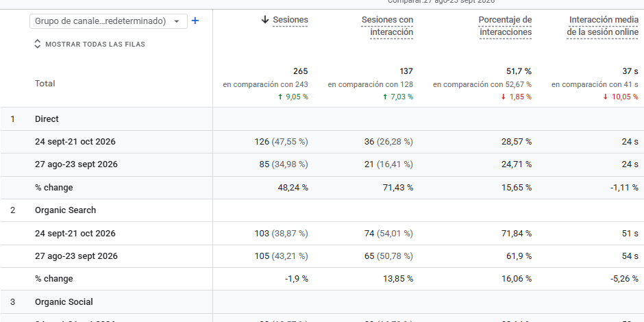Click the total average engagement 37 s

coord(630,71)
